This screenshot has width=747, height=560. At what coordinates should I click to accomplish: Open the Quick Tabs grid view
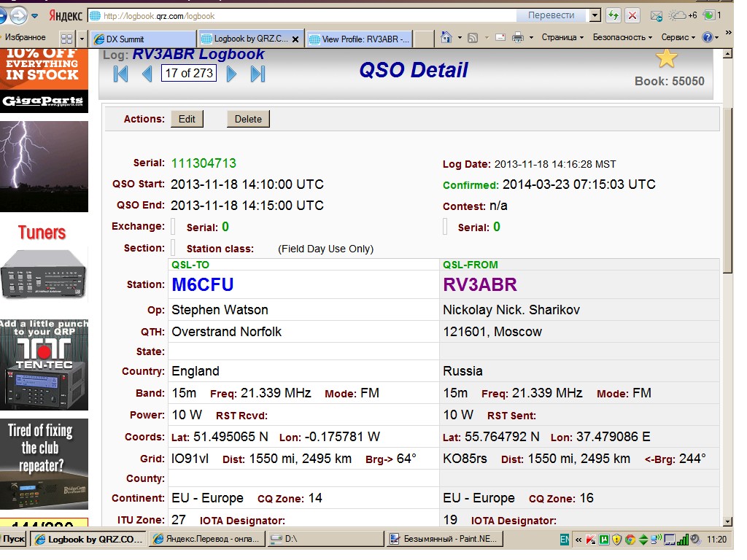(x=67, y=39)
